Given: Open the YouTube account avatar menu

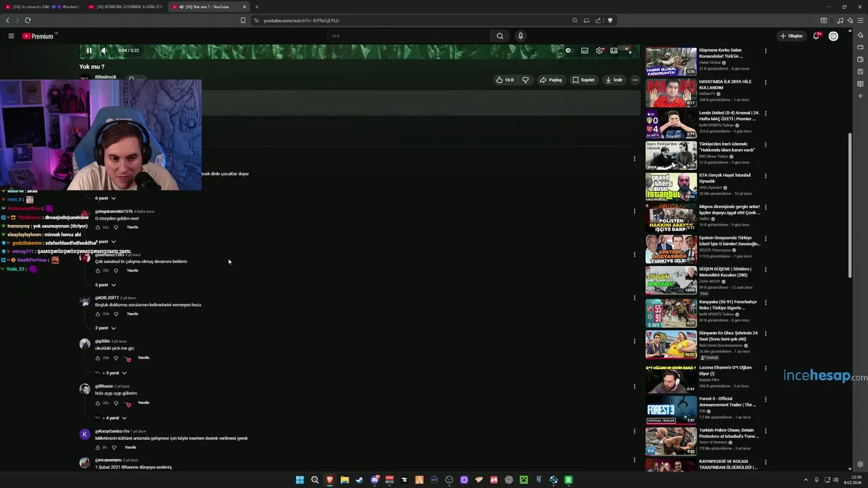Looking at the screenshot, I should click(x=833, y=36).
